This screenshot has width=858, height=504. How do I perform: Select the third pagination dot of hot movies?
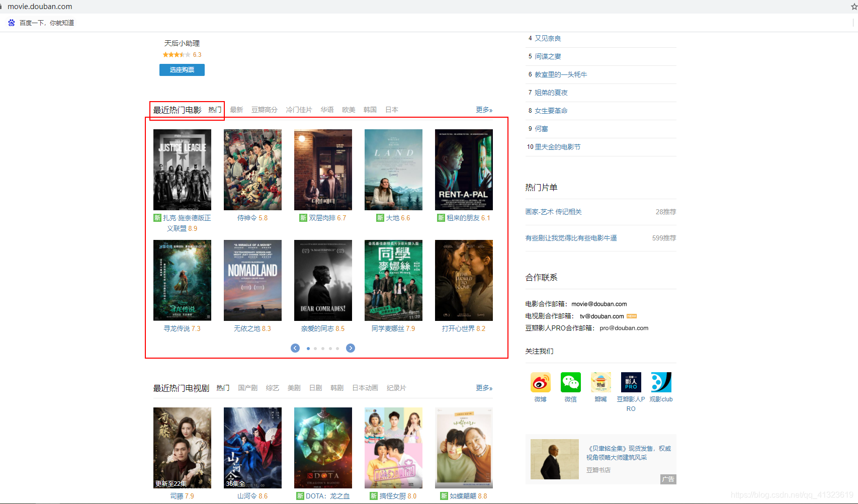click(322, 348)
